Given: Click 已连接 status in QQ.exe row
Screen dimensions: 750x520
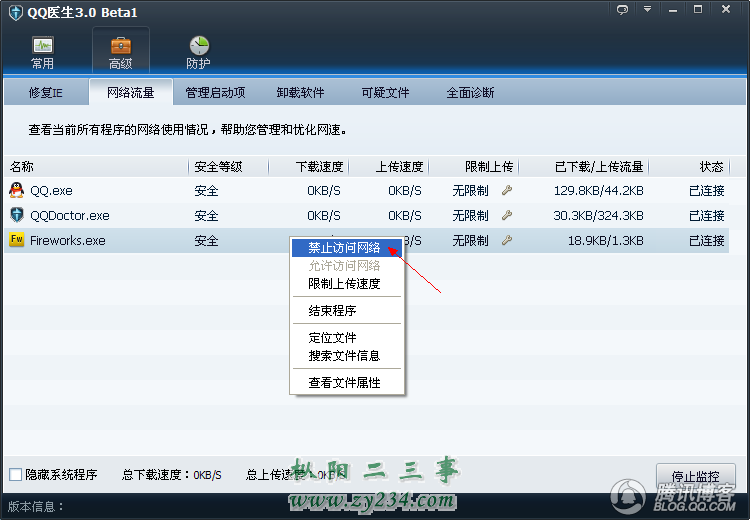Looking at the screenshot, I should coord(707,191).
